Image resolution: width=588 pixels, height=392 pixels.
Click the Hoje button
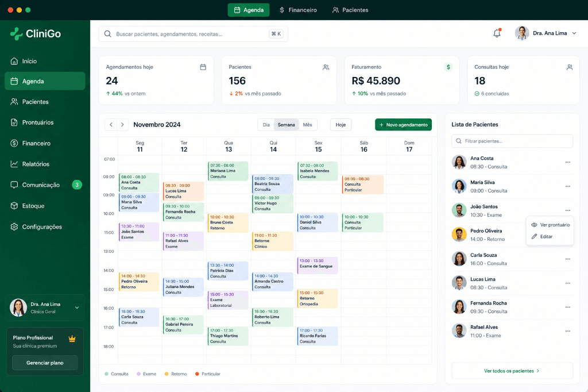point(341,125)
